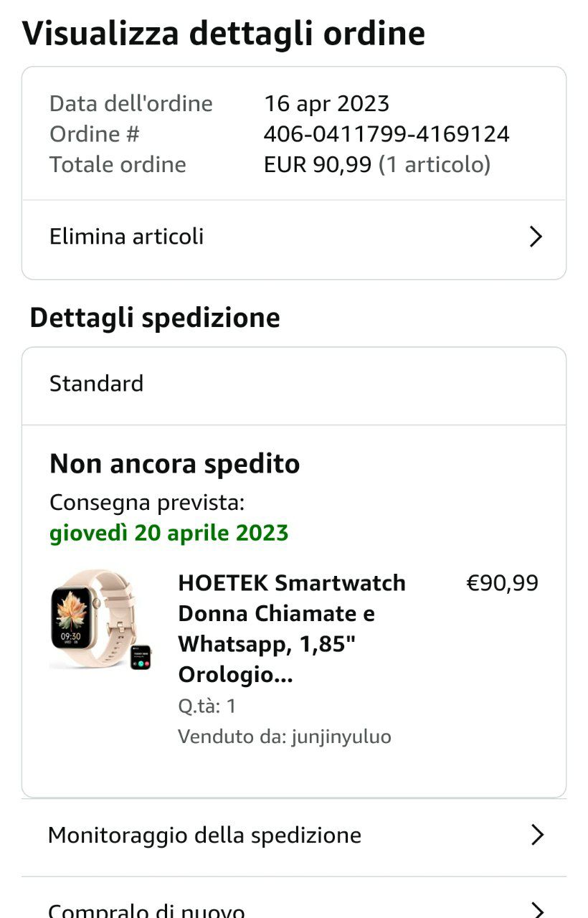
Task: Click the order date 16 apr 2023
Action: pyautogui.click(x=326, y=104)
